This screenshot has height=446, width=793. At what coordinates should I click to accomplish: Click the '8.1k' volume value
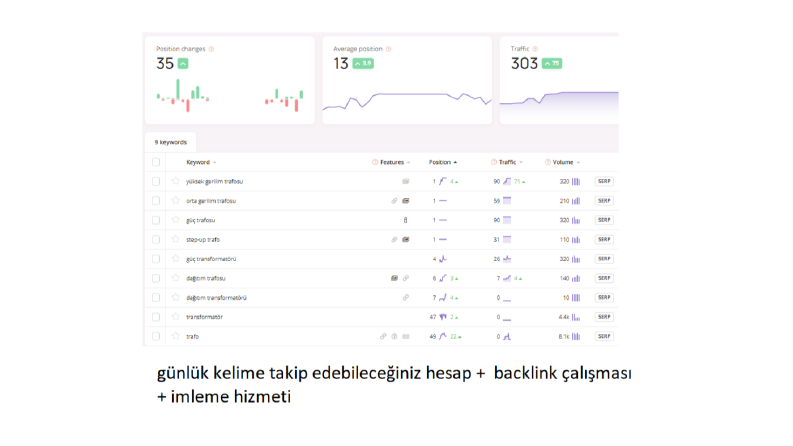(x=564, y=336)
